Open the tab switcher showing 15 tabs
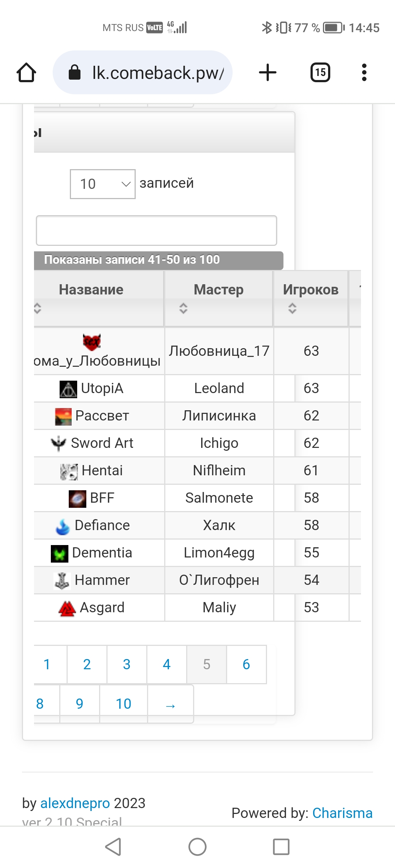The width and height of the screenshot is (395, 868). coord(320,72)
